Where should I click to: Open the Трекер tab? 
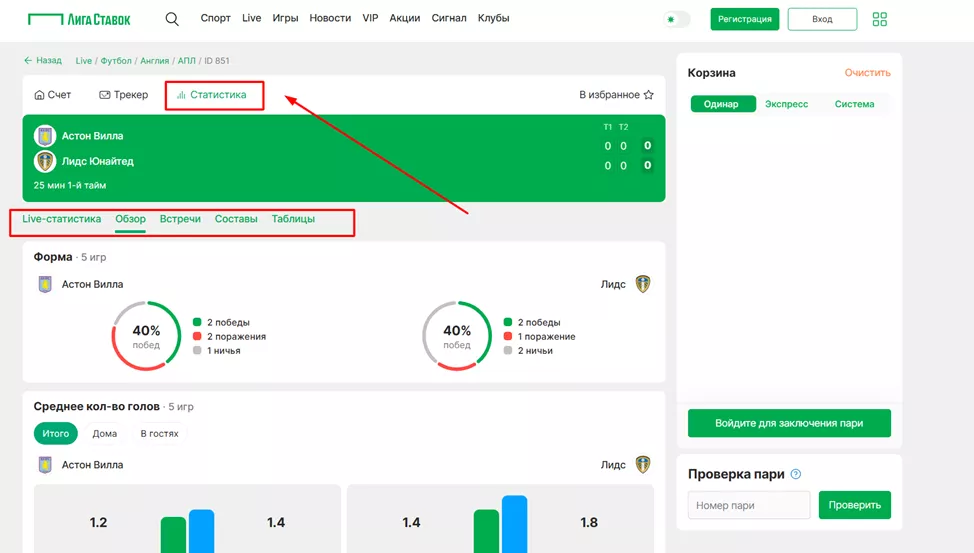tap(124, 95)
